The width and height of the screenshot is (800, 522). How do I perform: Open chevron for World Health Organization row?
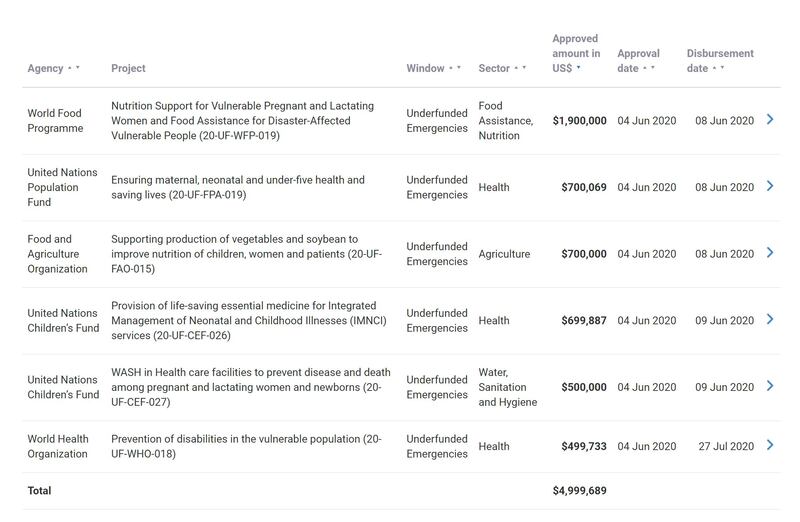click(x=770, y=445)
